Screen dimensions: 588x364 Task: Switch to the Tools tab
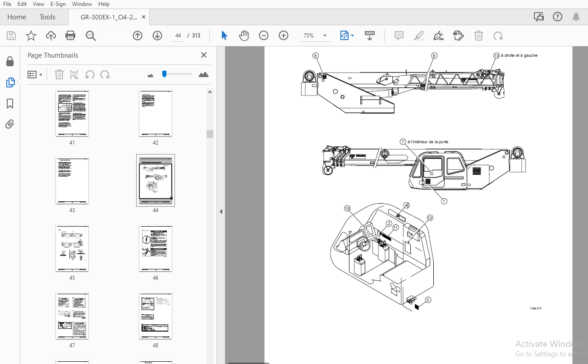[x=47, y=17]
